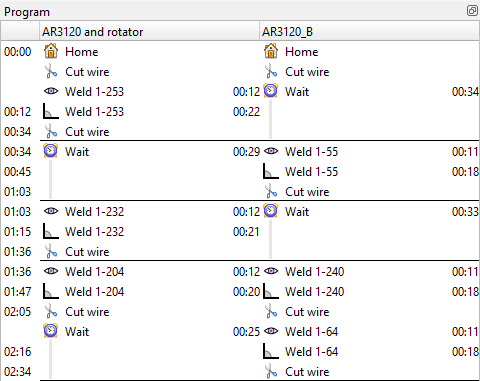The image size is (480, 381).
Task: Click the 00:29 duration of the Wait step
Action: [246, 152]
